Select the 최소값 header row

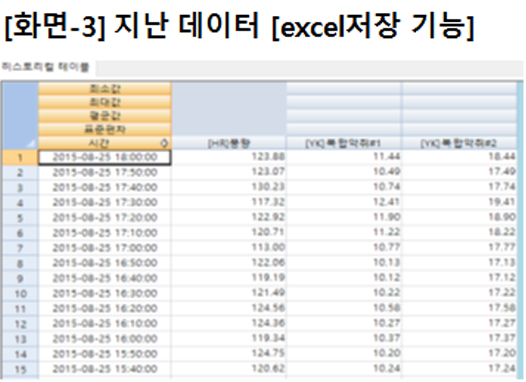(x=105, y=89)
